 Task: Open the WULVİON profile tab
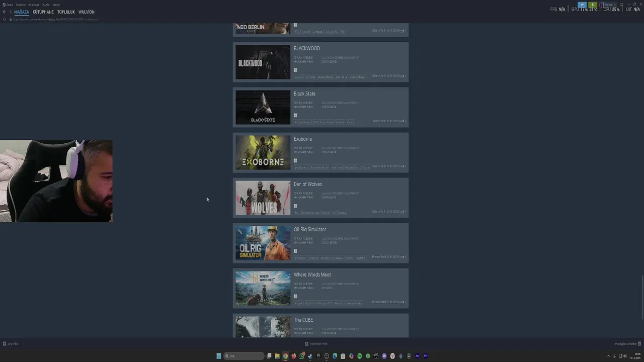[87, 12]
